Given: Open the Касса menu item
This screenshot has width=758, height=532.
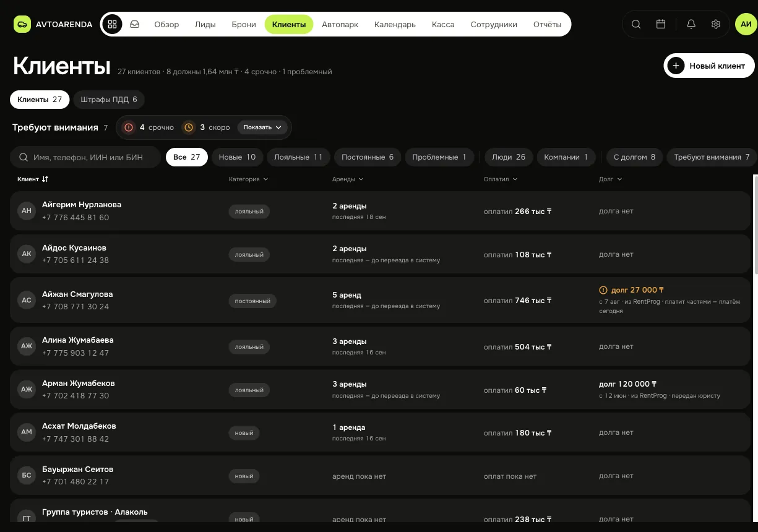Looking at the screenshot, I should tap(443, 24).
